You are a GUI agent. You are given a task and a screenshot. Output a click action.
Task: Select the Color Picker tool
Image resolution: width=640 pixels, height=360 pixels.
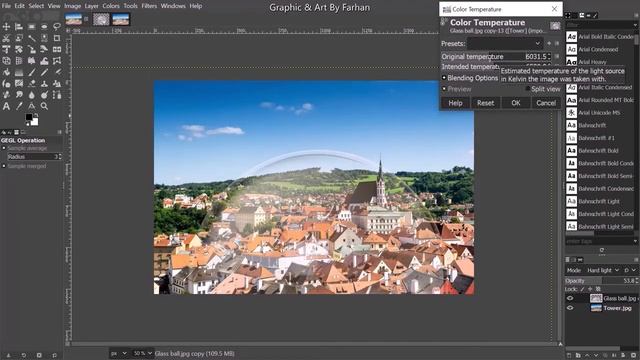click(x=19, y=106)
